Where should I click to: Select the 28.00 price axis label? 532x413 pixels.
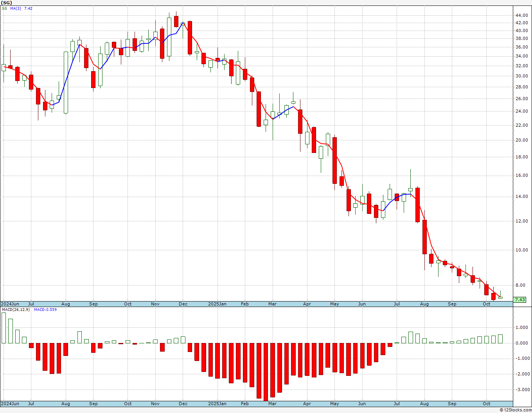click(x=521, y=87)
